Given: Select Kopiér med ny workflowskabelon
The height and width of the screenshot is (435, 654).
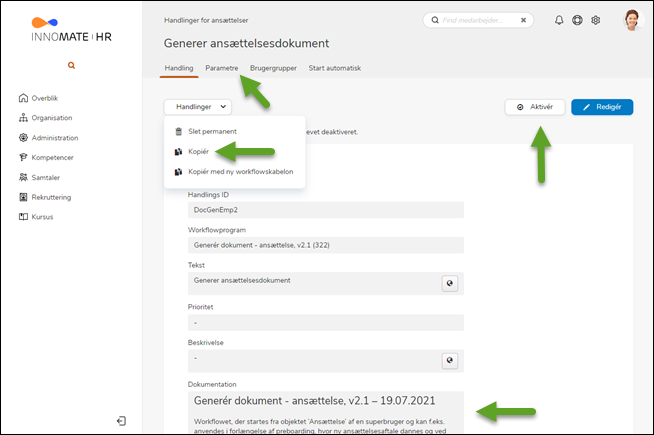Looking at the screenshot, I should tap(234, 171).
